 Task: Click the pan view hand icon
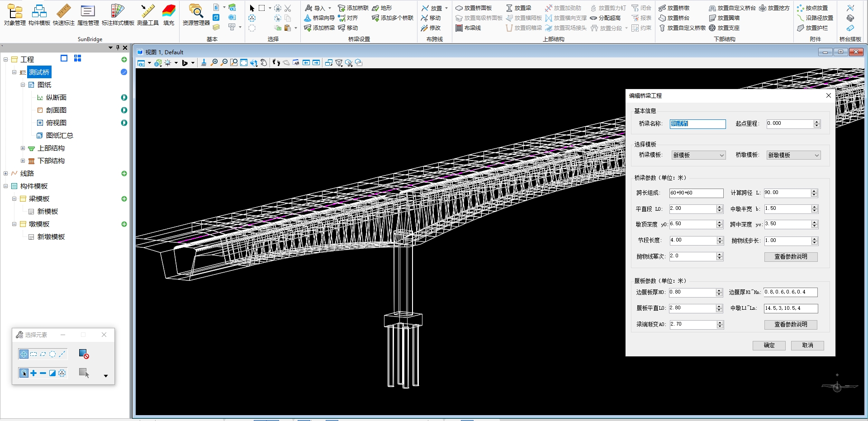coord(264,63)
